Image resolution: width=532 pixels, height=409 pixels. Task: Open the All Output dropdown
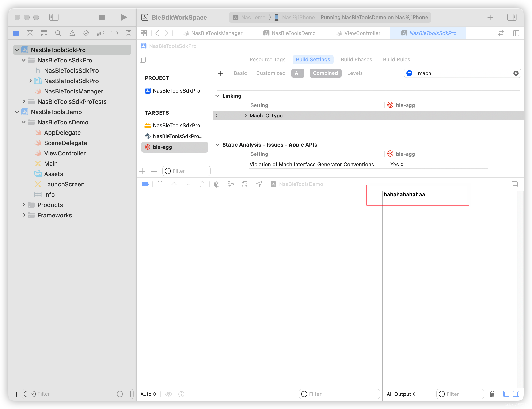pos(401,394)
